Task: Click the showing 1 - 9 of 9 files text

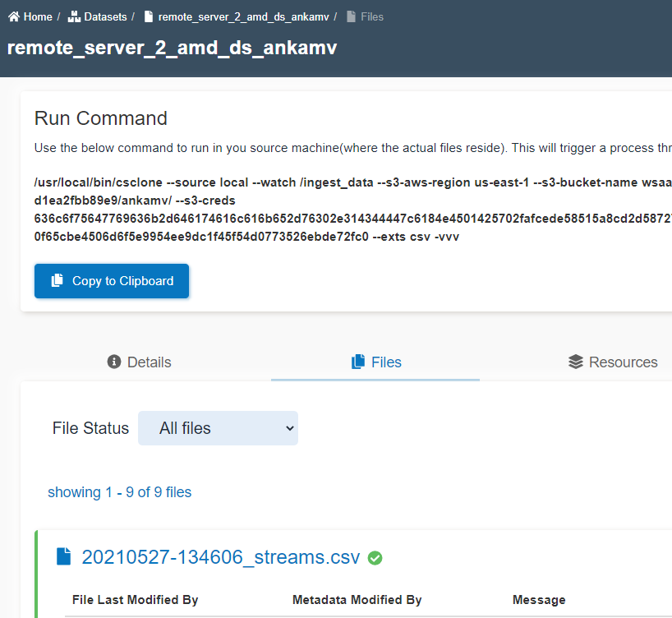Action: [x=120, y=492]
